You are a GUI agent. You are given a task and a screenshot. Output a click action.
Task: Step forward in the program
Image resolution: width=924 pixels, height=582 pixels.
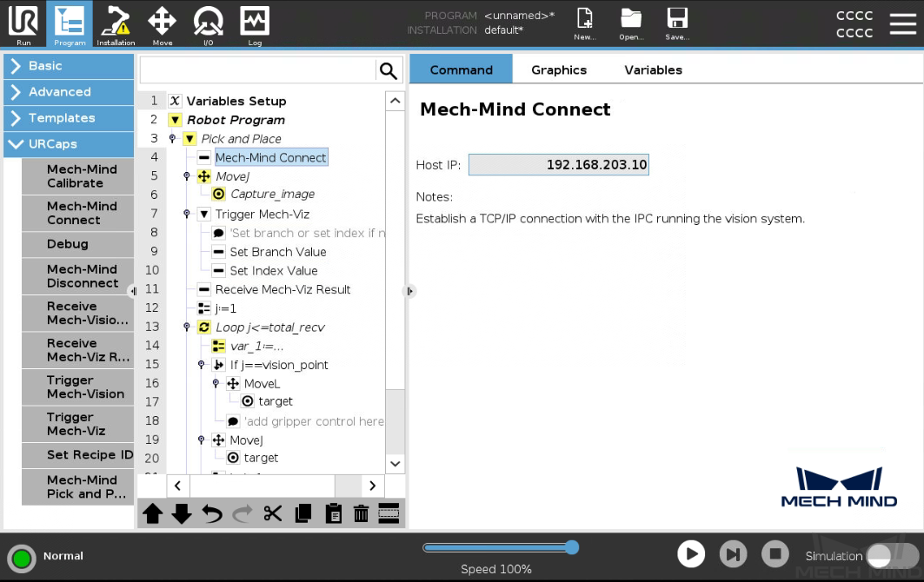point(733,554)
